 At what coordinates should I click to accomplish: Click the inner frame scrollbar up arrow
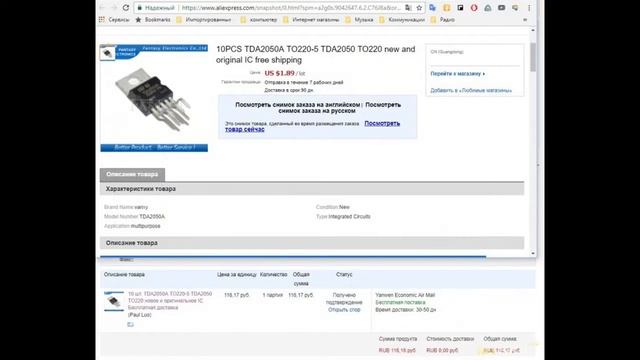pyautogui.click(x=533, y=30)
